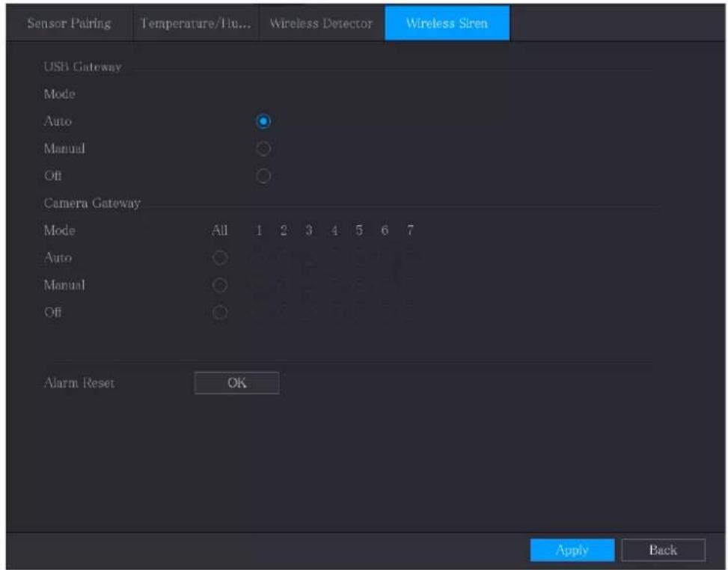Set USB Gateway mode radio to Off

263,177
